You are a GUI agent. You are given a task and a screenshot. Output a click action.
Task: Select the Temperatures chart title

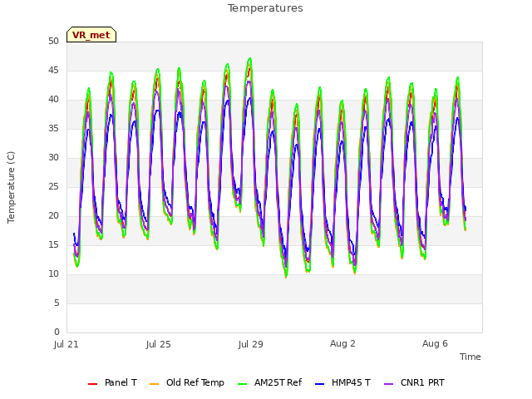265,8
